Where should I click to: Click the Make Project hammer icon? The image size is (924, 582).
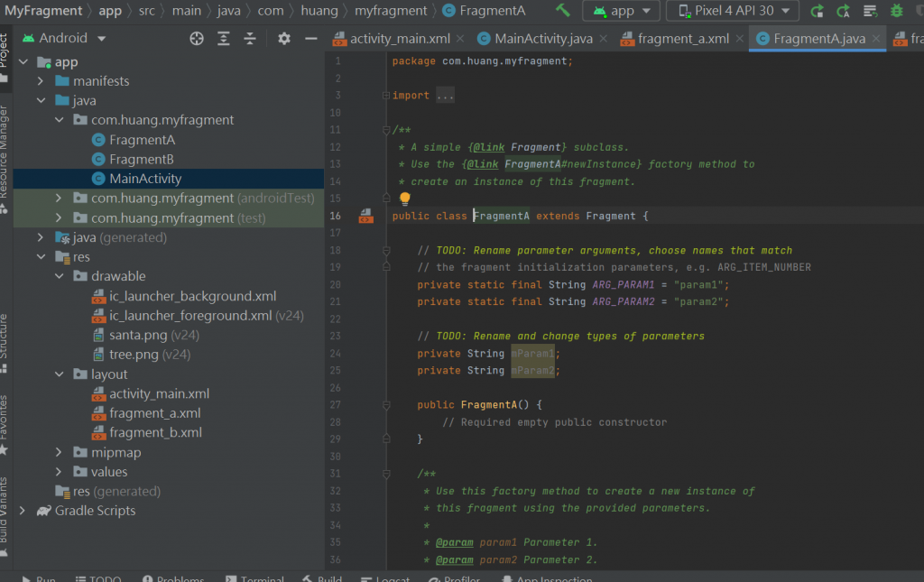coord(563,11)
